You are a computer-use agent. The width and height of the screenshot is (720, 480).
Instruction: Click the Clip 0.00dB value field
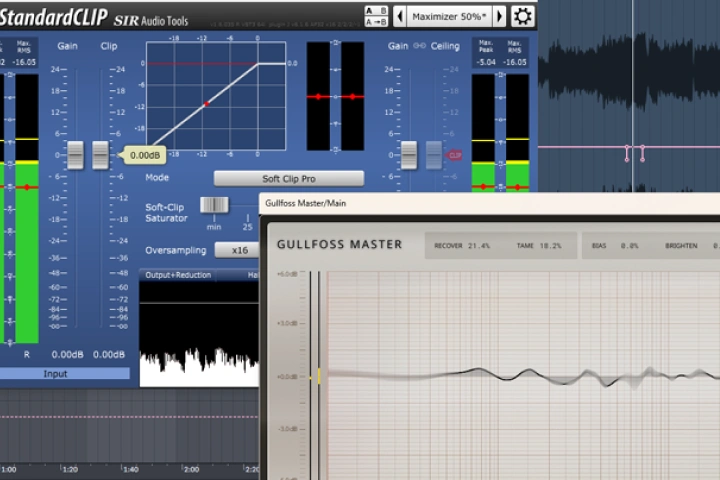pyautogui.click(x=109, y=354)
